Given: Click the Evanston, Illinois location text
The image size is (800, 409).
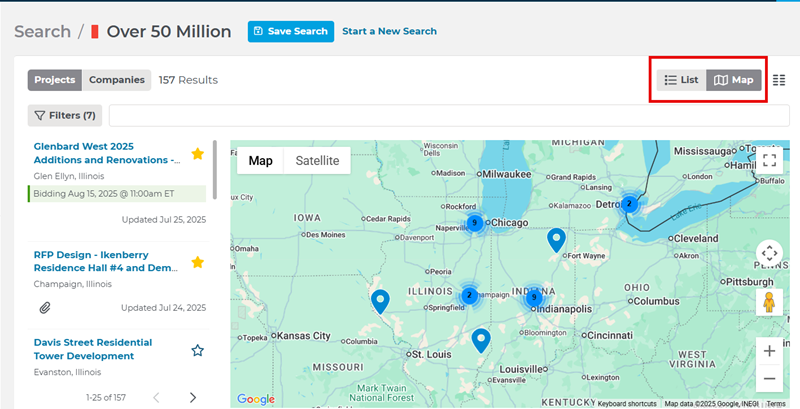Looking at the screenshot, I should click(67, 372).
